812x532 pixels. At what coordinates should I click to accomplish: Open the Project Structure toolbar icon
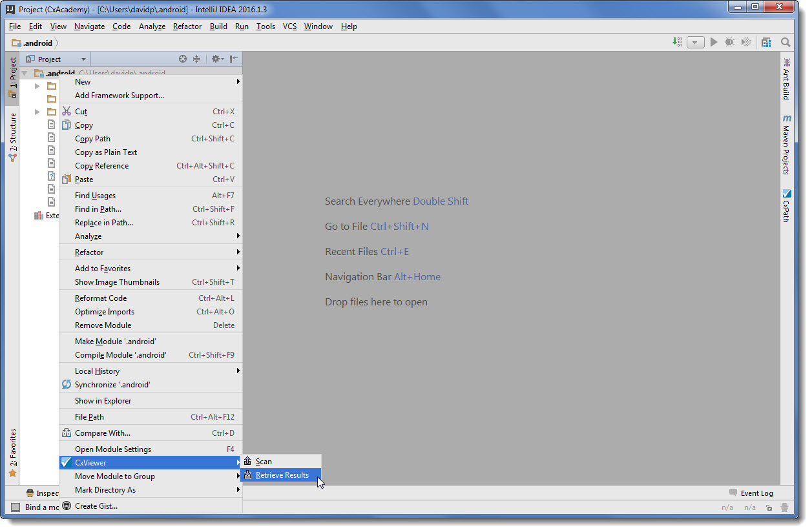(766, 42)
